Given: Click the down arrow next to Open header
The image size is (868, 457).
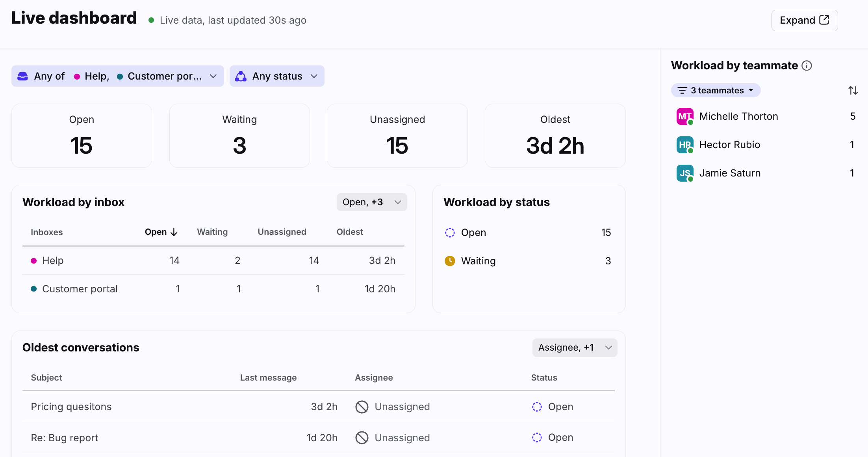Looking at the screenshot, I should coord(174,232).
